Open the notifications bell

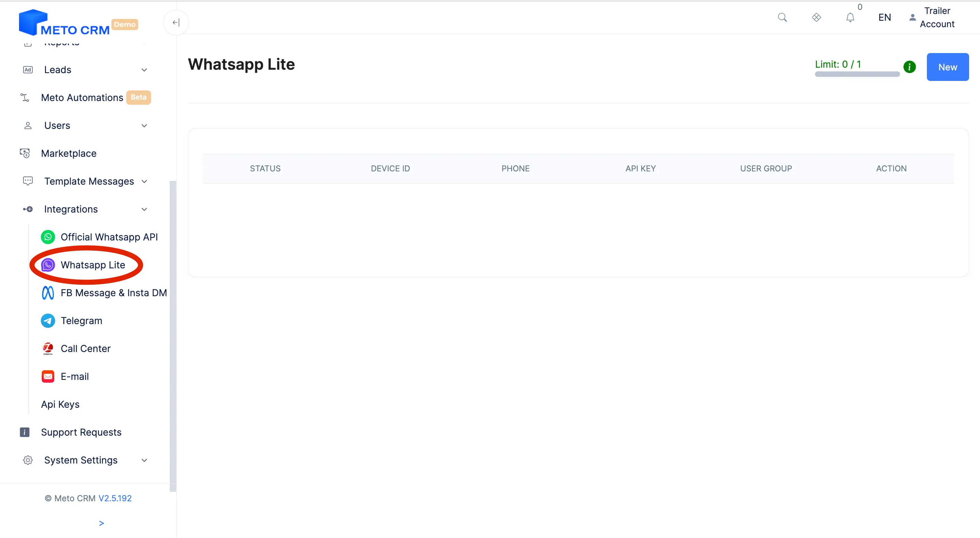coord(850,17)
